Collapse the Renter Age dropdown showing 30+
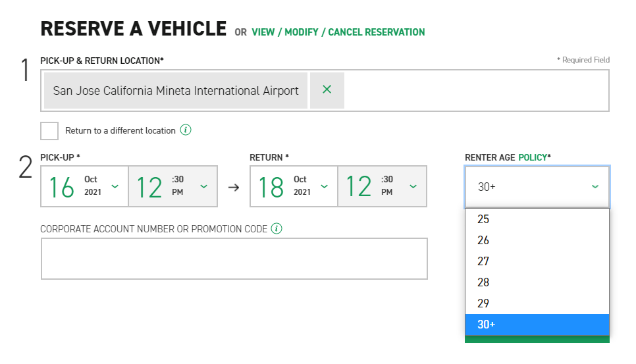 coord(537,187)
